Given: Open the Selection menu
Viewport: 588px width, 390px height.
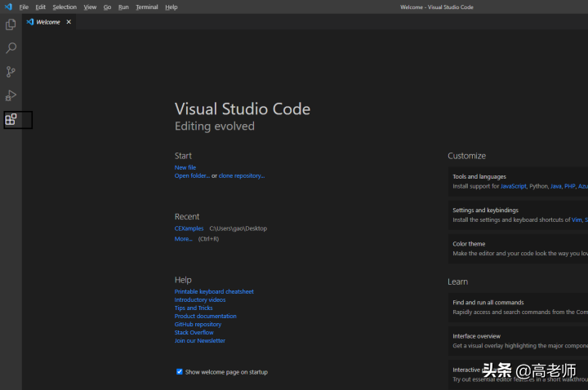Looking at the screenshot, I should pos(65,7).
